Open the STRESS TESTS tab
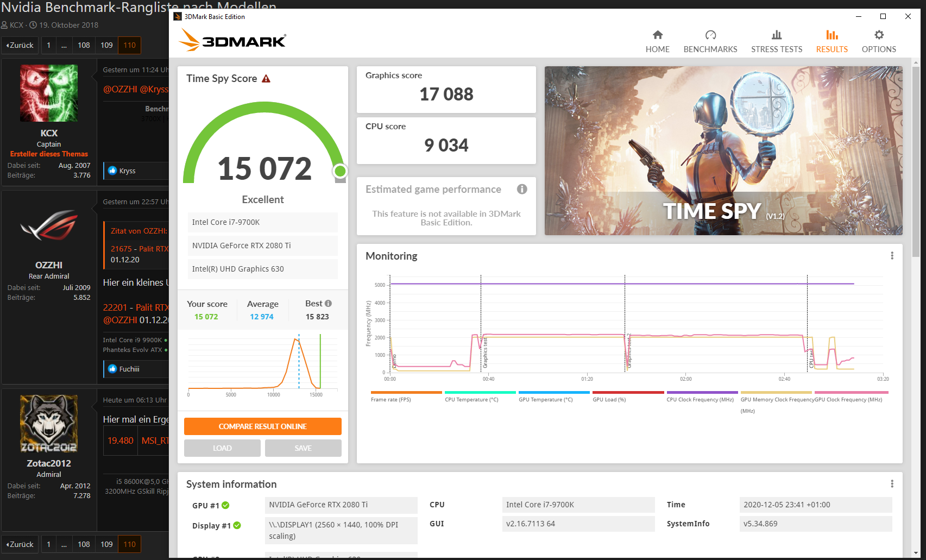The image size is (926, 560). pos(776,42)
